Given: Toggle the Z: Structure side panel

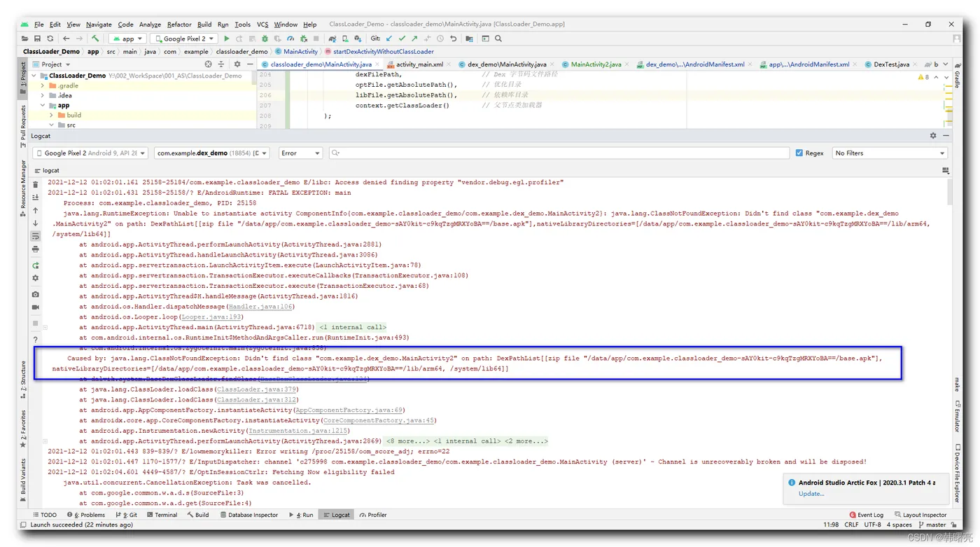Looking at the screenshot, I should coord(23,380).
